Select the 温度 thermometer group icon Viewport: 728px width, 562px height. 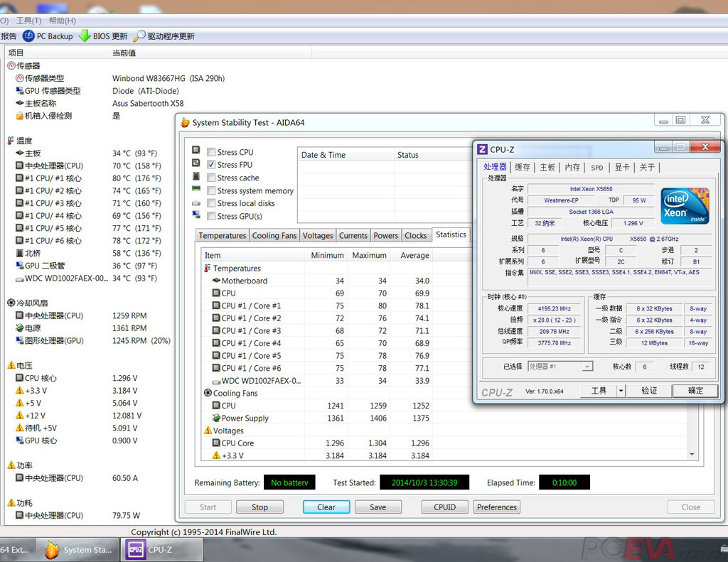[x=11, y=141]
